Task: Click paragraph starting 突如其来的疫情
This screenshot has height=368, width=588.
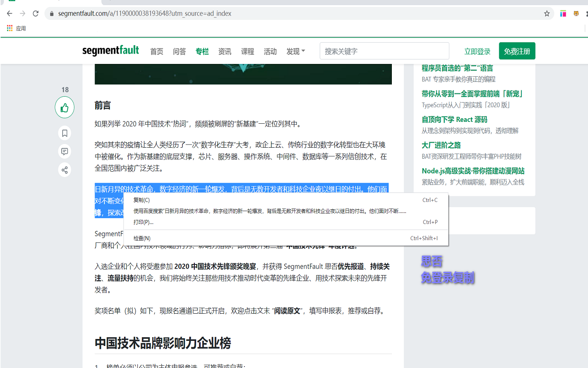Action: tap(241, 156)
